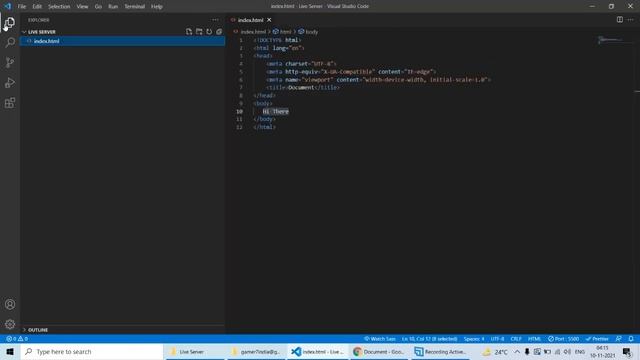
Task: Open the Extensions view
Action: click(10, 103)
